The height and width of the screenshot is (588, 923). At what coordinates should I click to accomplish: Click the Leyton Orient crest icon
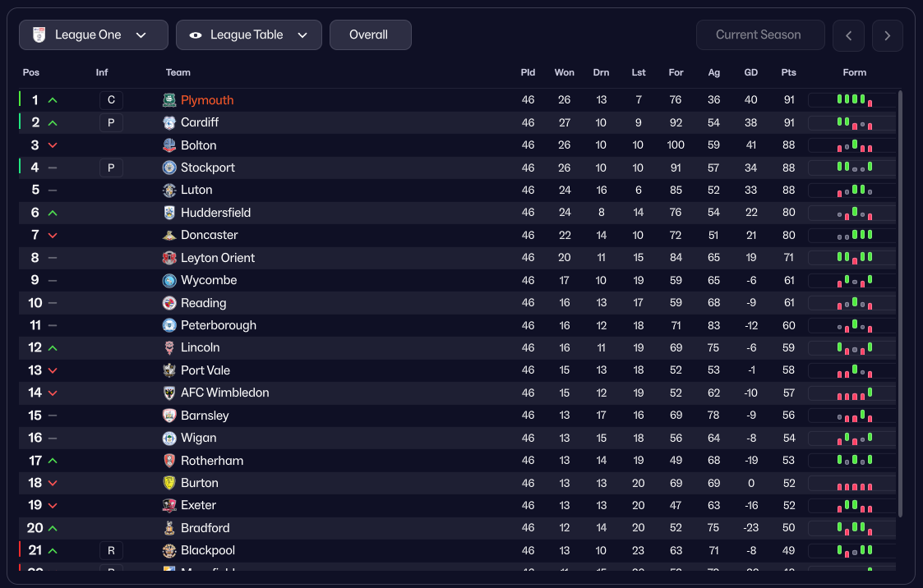point(169,258)
